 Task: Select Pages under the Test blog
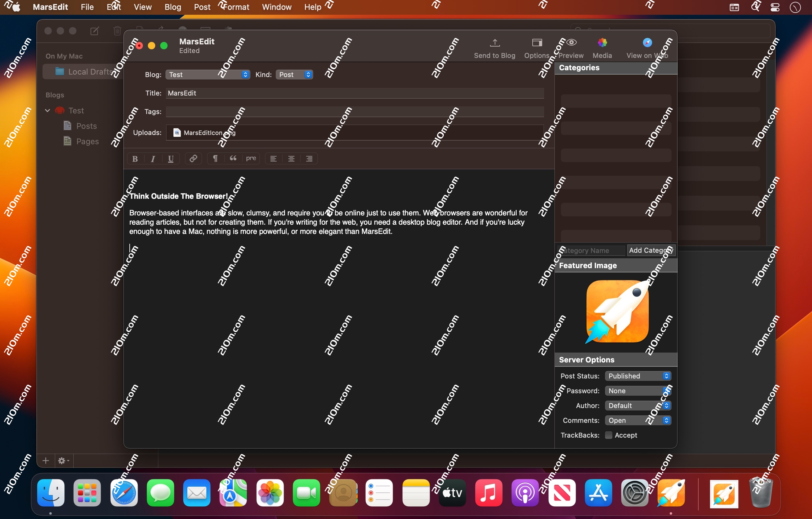(x=87, y=141)
